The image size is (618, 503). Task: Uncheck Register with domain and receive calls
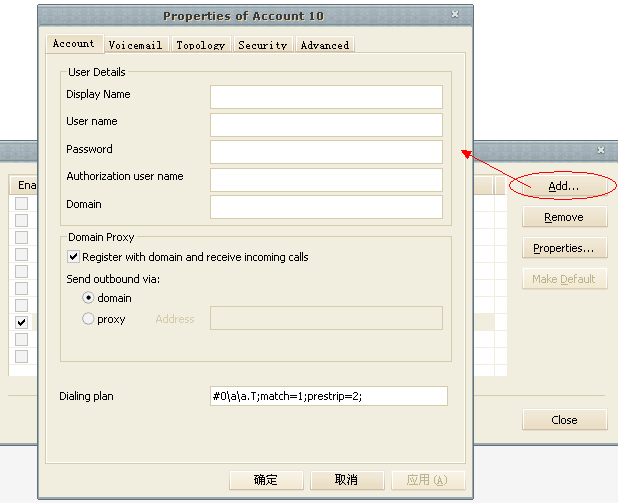tap(74, 257)
